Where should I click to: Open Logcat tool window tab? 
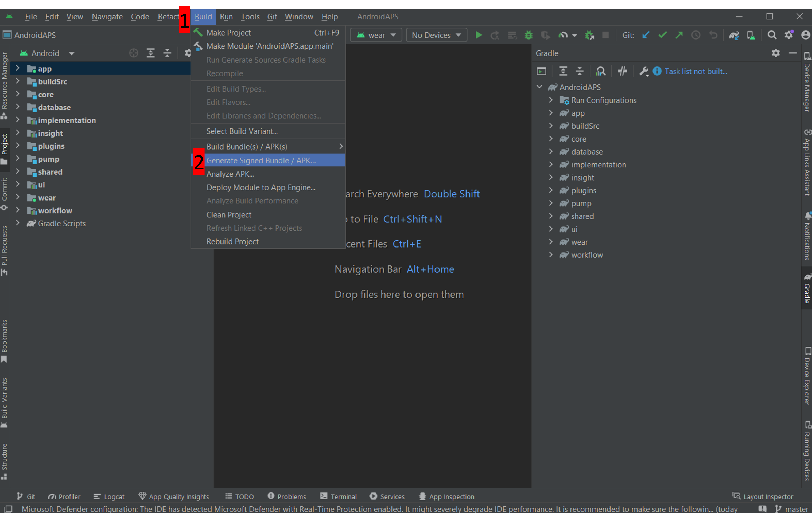pyautogui.click(x=109, y=496)
